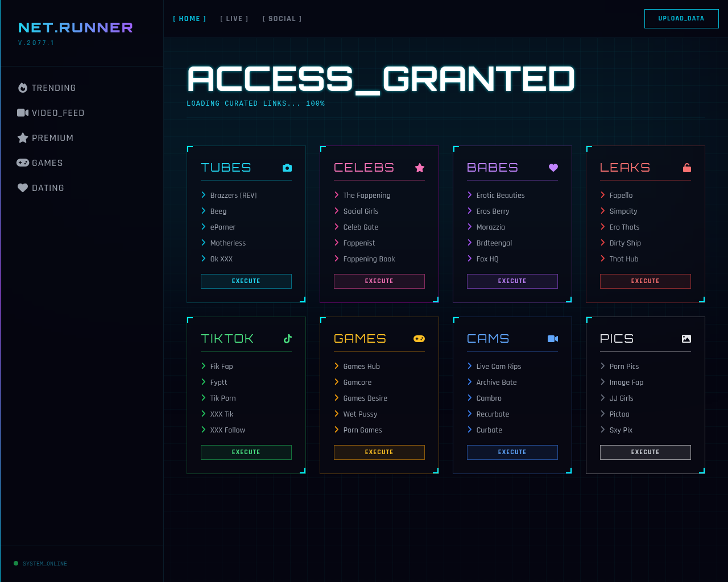Open the [ SOCIAL ] menu item
Viewport: 728px width, 582px height.
point(282,18)
